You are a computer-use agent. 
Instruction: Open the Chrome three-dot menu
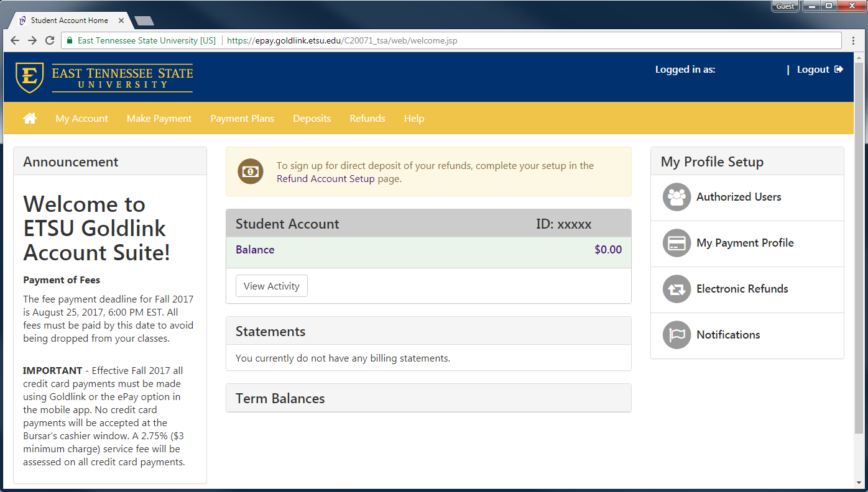[854, 40]
